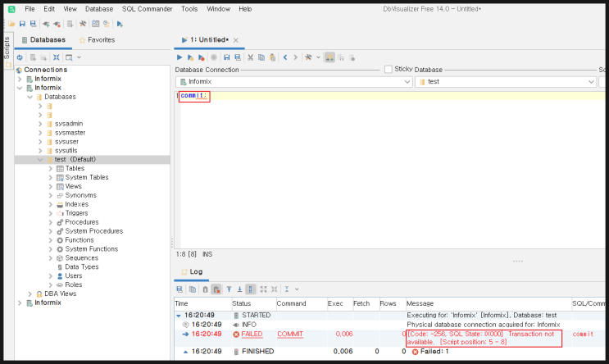The height and width of the screenshot is (364, 609).
Task: Click the Open File icon in main toolbar
Action: [11, 24]
